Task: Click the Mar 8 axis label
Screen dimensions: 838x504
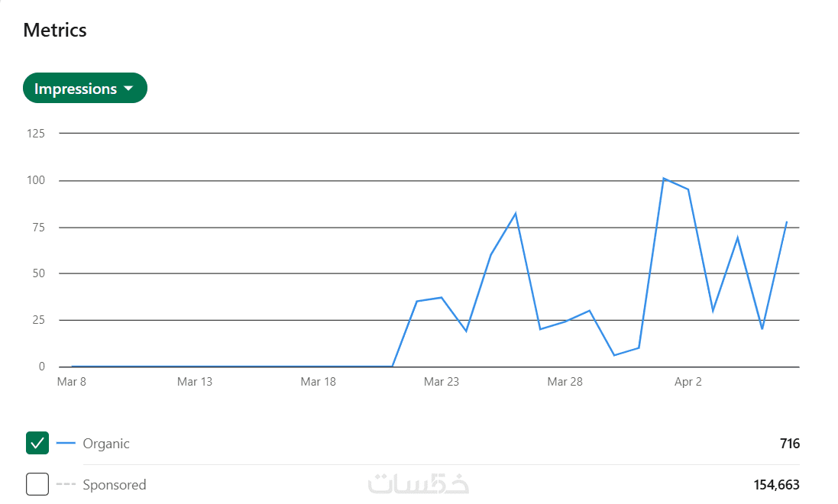Action: (x=72, y=382)
